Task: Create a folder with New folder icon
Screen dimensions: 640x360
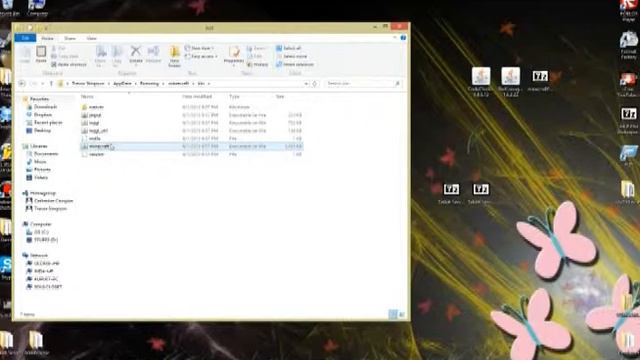Action: [x=175, y=56]
